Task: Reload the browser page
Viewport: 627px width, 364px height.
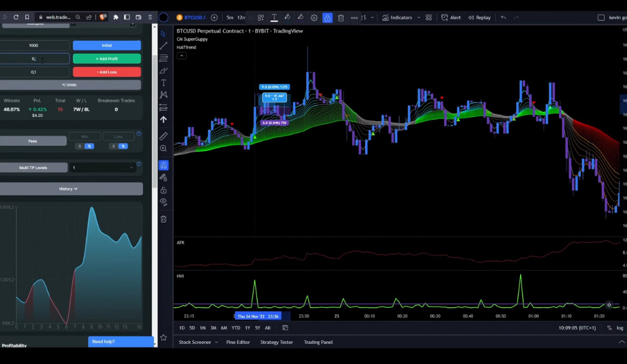Action: click(x=16, y=17)
